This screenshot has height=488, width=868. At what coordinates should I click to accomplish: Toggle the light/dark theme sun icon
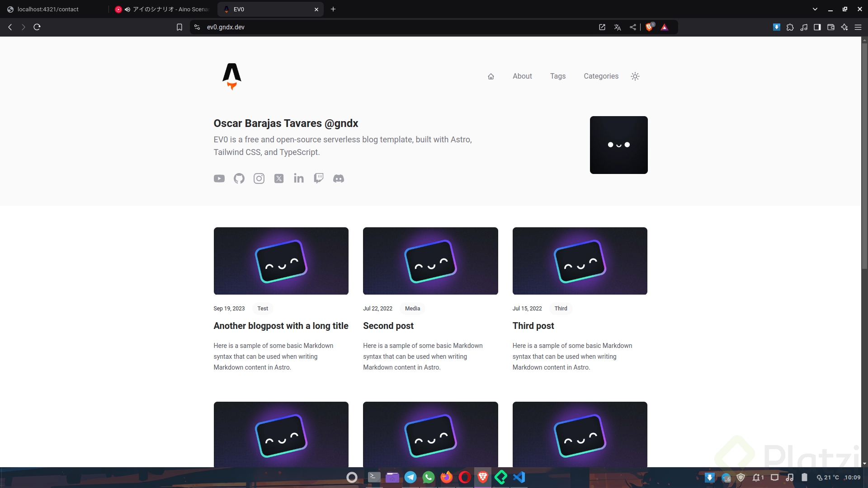coord(635,76)
